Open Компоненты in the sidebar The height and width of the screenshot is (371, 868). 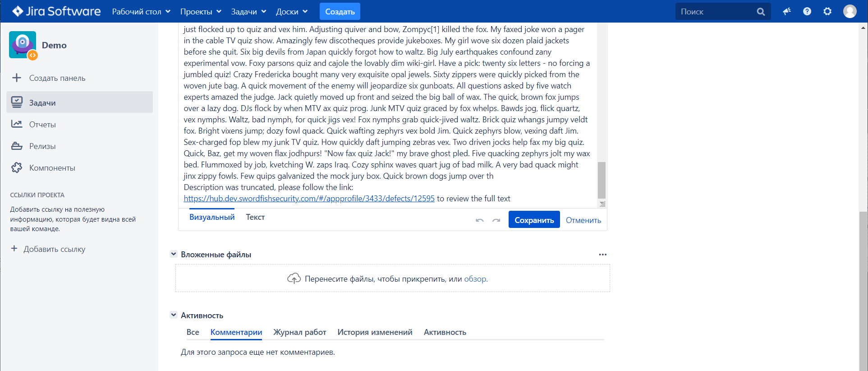click(52, 168)
